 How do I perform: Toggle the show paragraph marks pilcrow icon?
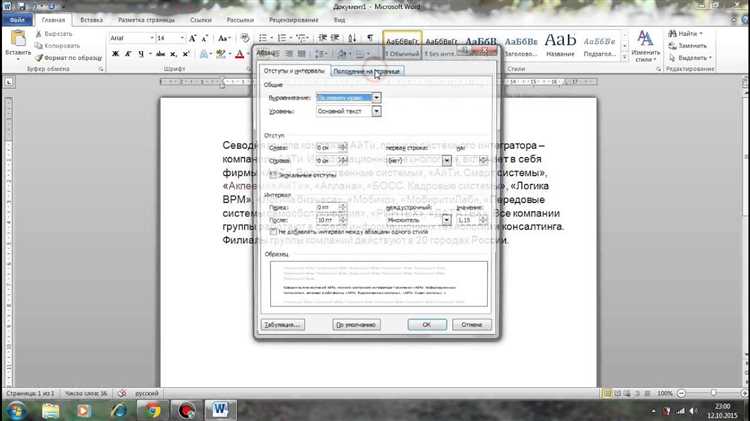370,38
